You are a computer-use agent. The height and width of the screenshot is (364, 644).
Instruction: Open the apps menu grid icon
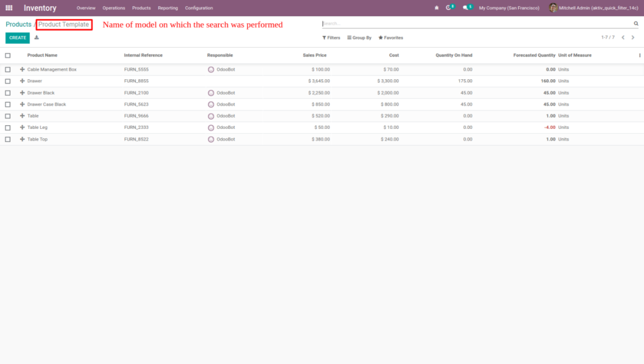point(8,8)
